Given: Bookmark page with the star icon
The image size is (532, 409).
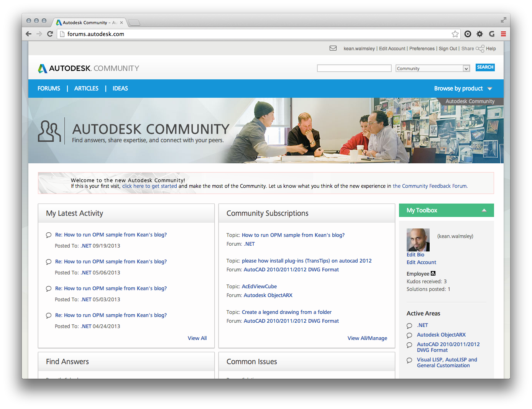Looking at the screenshot, I should click(455, 34).
